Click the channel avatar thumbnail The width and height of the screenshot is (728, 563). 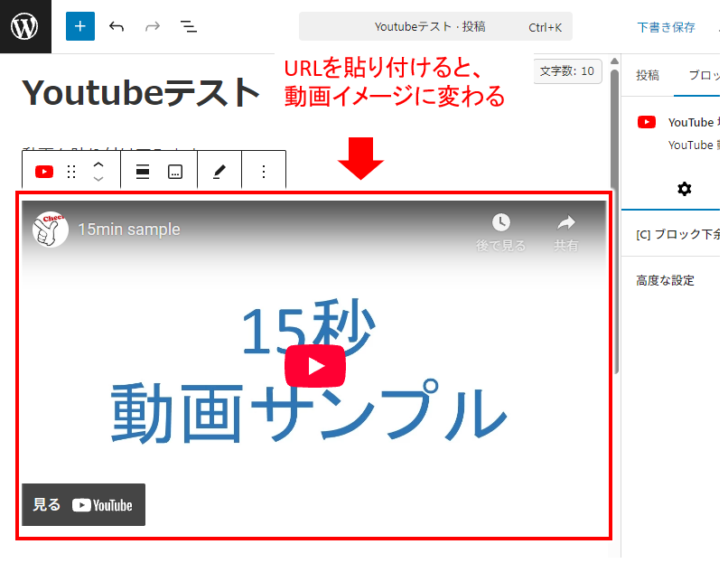pos(51,229)
